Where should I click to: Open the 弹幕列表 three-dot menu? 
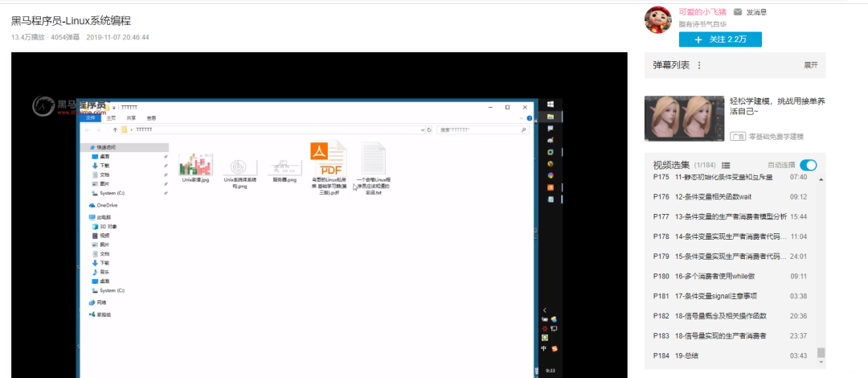699,65
